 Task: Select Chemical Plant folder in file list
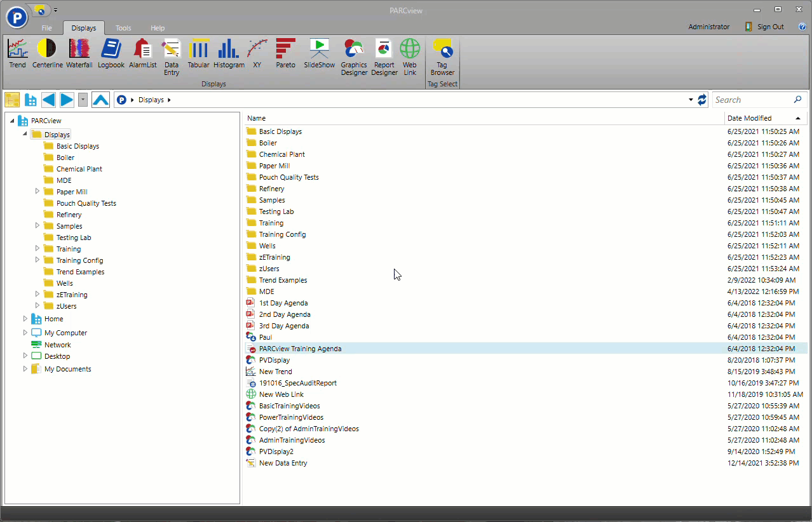[281, 154]
